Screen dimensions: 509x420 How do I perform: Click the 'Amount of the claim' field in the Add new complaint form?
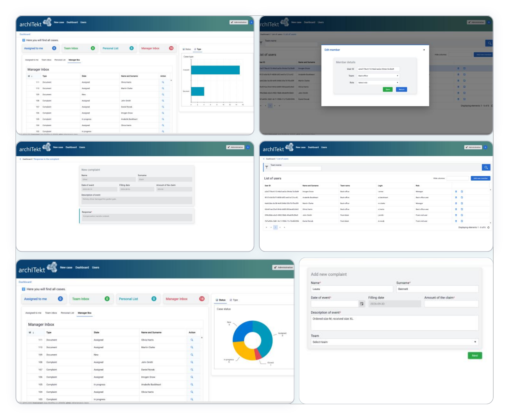pyautogui.click(x=451, y=304)
